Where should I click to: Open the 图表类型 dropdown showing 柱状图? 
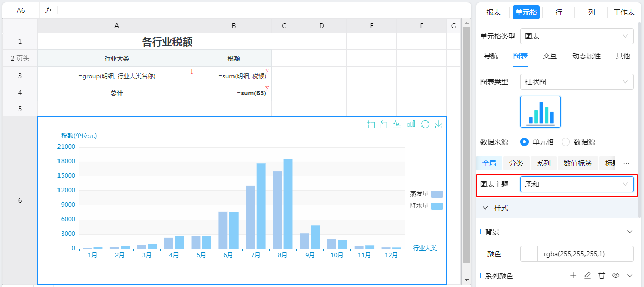click(577, 82)
